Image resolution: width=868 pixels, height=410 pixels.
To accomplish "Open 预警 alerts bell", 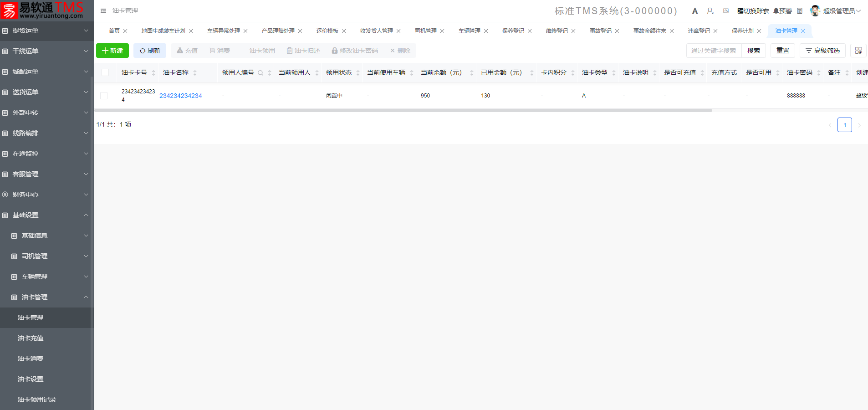I will pyautogui.click(x=782, y=11).
